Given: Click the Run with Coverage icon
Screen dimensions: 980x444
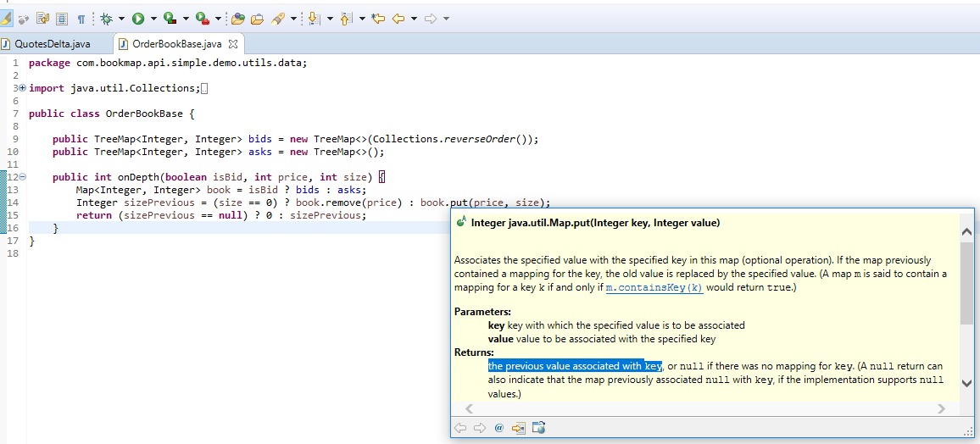Looking at the screenshot, I should (170, 18).
